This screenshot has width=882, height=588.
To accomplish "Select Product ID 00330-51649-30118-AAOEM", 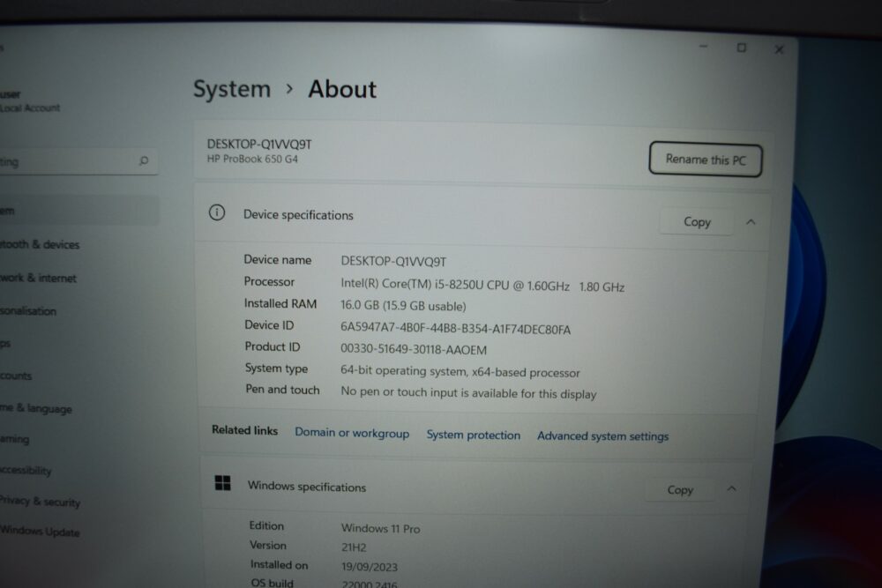I will click(x=414, y=349).
